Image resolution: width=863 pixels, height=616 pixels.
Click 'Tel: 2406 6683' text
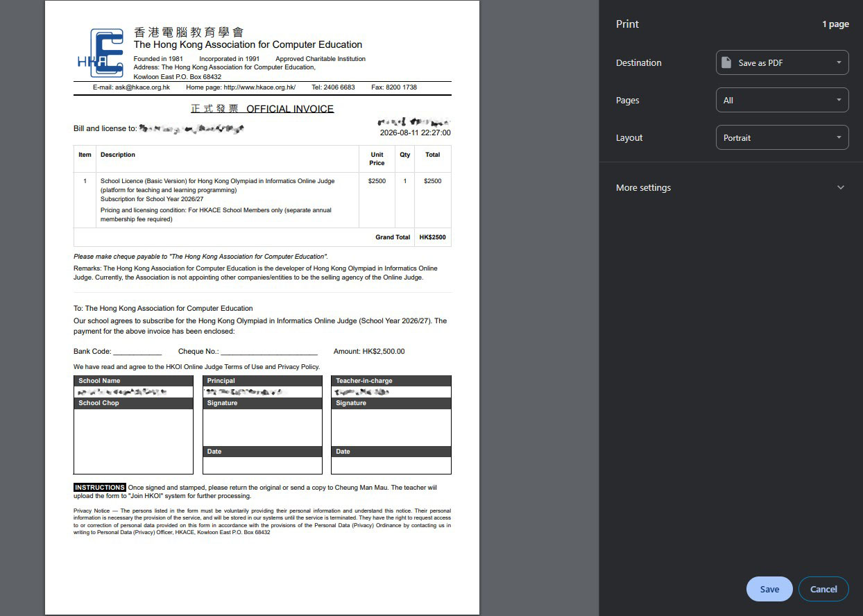pyautogui.click(x=333, y=87)
